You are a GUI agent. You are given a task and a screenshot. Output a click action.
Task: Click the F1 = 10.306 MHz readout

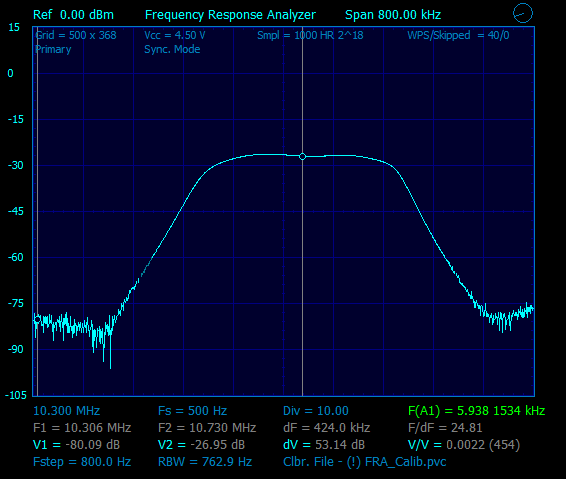pos(82,428)
